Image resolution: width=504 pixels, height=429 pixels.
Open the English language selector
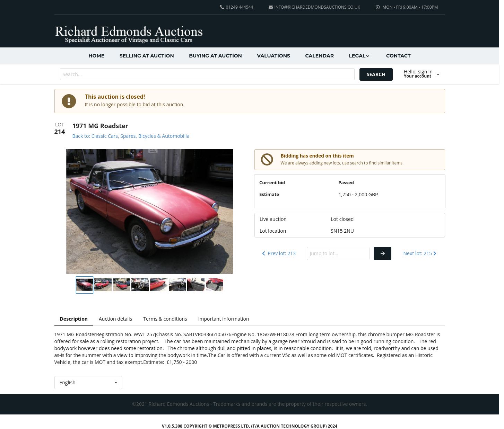pyautogui.click(x=88, y=383)
